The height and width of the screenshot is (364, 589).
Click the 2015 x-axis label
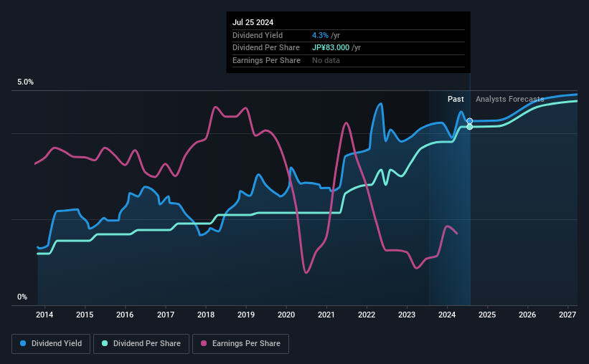click(x=85, y=315)
